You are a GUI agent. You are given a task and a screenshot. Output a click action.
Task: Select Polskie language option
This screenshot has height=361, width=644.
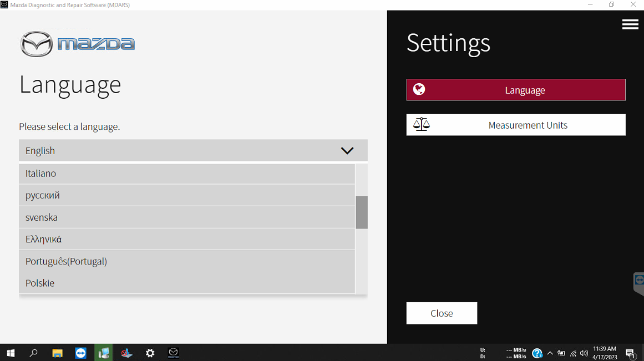click(186, 283)
